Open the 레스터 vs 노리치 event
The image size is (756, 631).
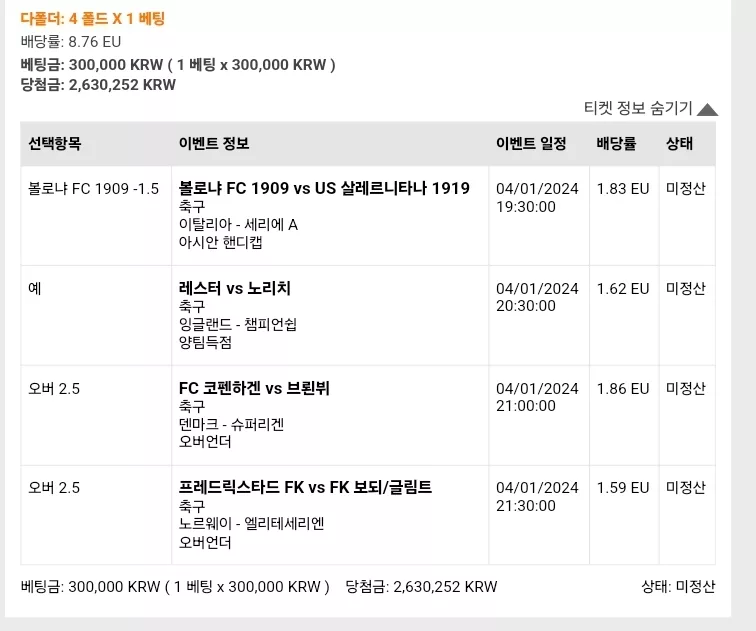234,288
